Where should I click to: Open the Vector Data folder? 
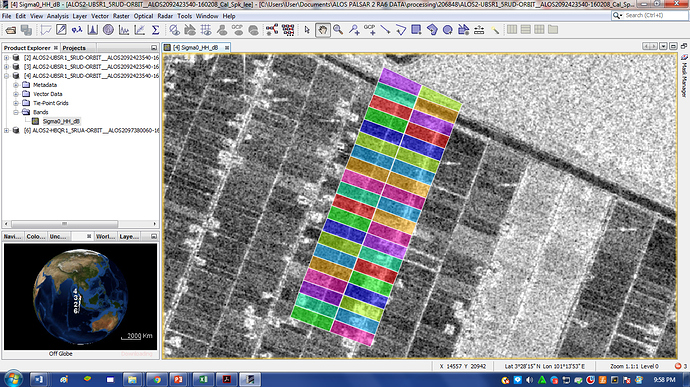coord(48,94)
